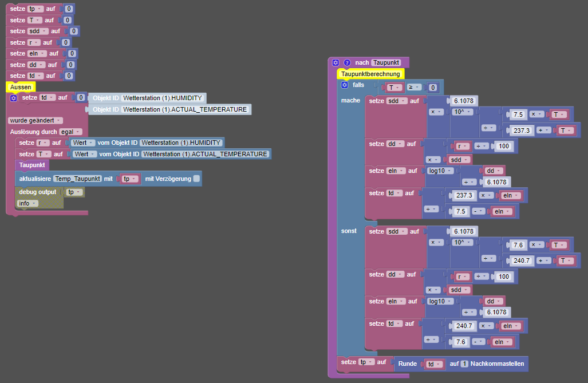Edit the 0 value in 'setze tp auf 0'
Viewport: 588px width, 383px height.
(69, 9)
